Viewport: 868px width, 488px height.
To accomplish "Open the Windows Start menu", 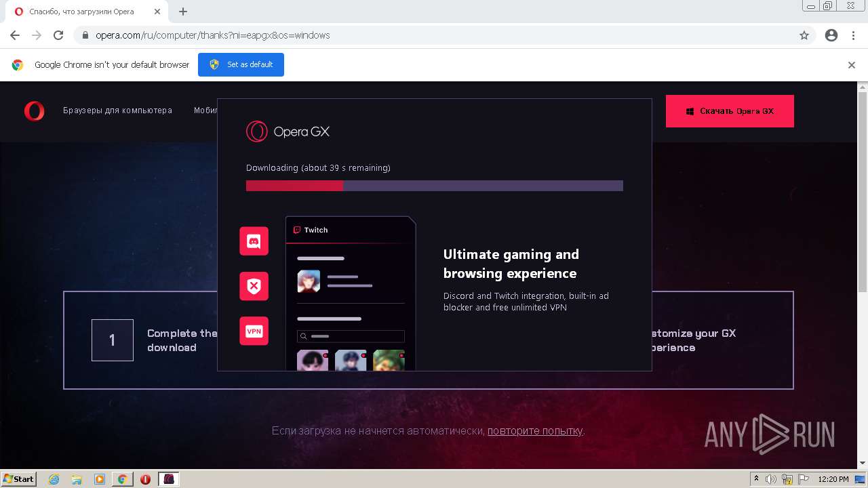I will 18,479.
